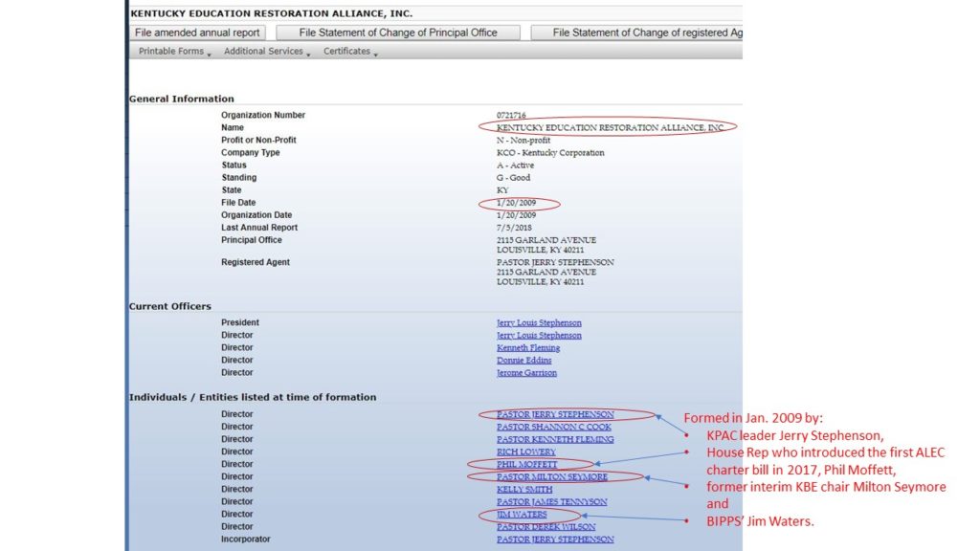Expand the Additional Services menu
980x551 pixels.
[x=267, y=52]
